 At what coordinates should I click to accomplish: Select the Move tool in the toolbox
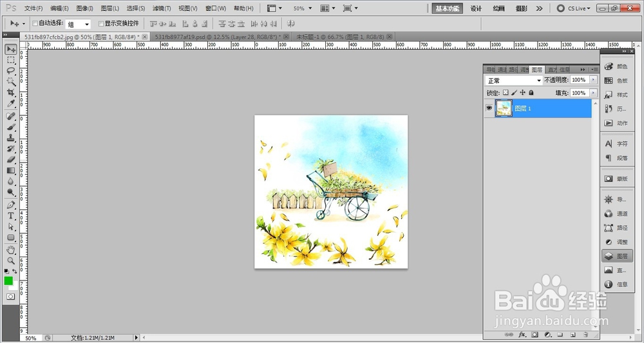[x=11, y=50]
